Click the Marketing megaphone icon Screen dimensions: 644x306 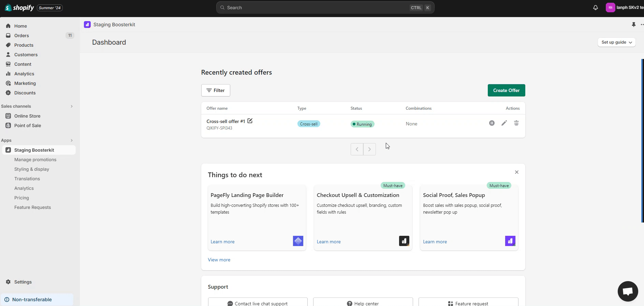click(8, 83)
